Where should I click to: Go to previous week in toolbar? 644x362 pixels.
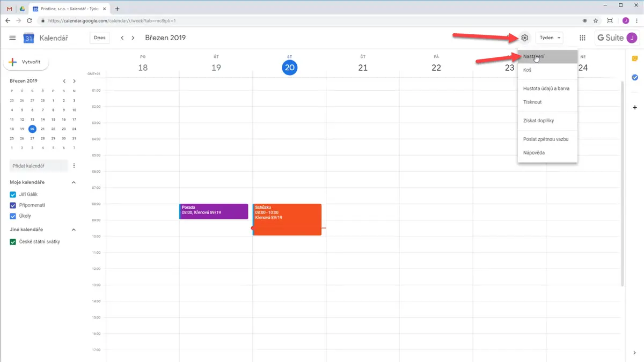click(x=122, y=38)
